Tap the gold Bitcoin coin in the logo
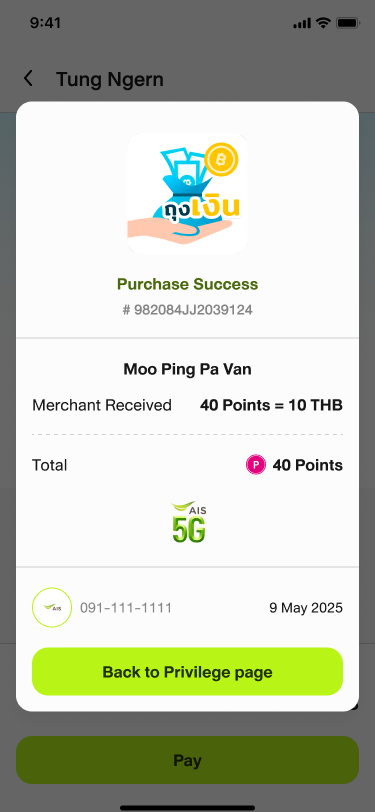Image resolution: width=375 pixels, height=812 pixels. coord(221,160)
